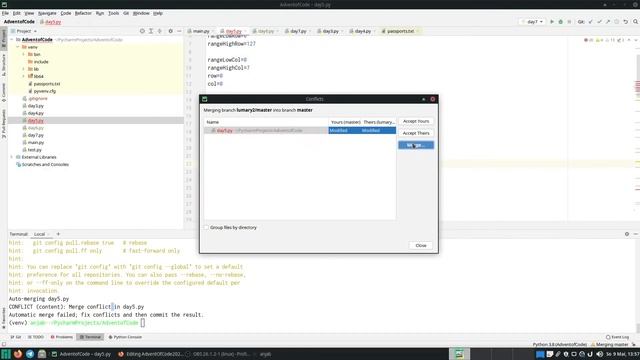Screen dimensions: 640x360
Task: Collapse all nodes in Project panel
Action: click(x=160, y=31)
